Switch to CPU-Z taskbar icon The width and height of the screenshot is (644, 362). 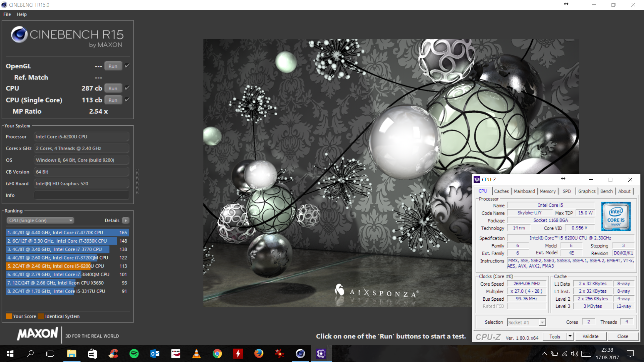[x=321, y=353]
